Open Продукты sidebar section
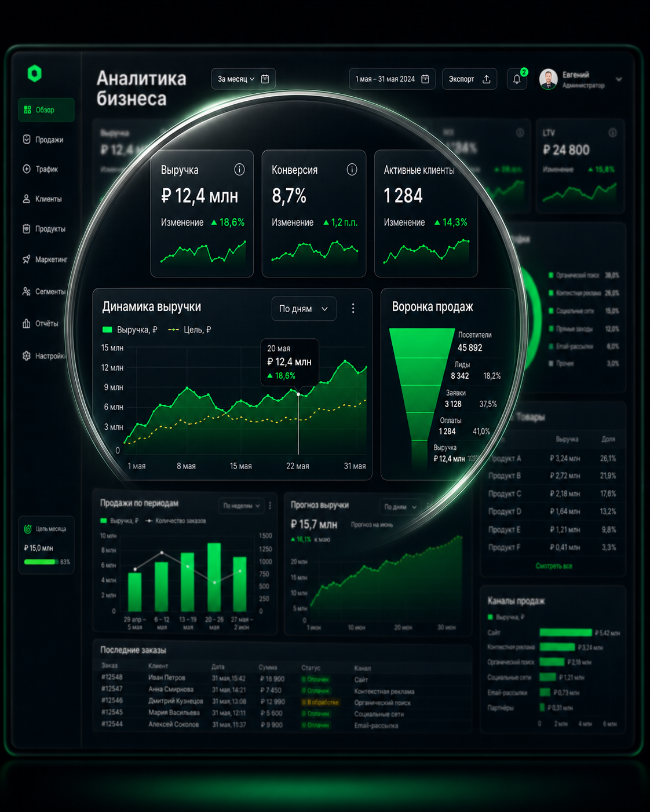 [44, 229]
